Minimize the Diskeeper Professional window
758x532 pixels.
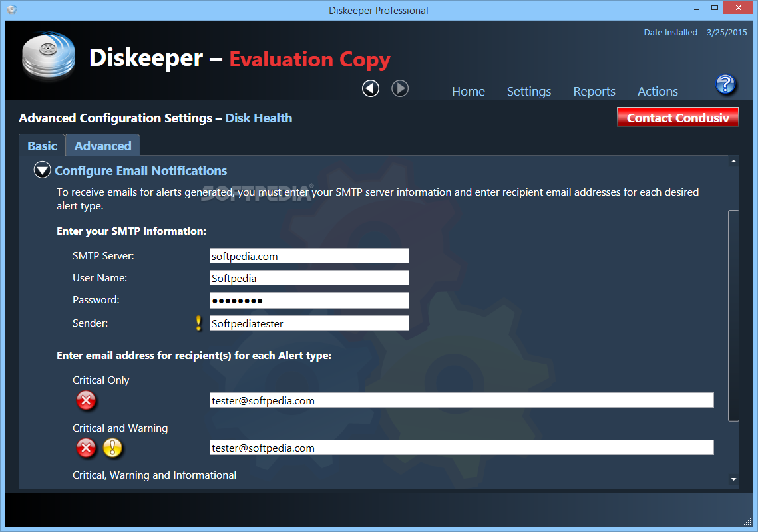point(697,9)
